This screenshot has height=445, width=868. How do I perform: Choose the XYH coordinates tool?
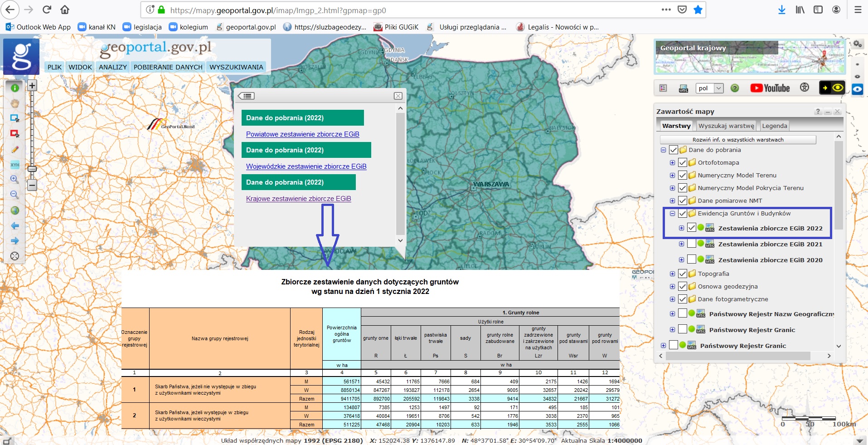point(15,165)
